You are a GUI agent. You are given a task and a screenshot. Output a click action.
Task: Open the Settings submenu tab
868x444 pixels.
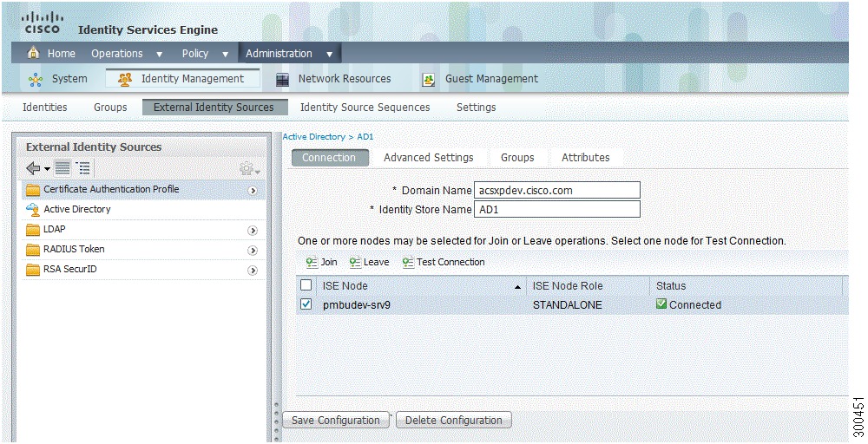[476, 108]
